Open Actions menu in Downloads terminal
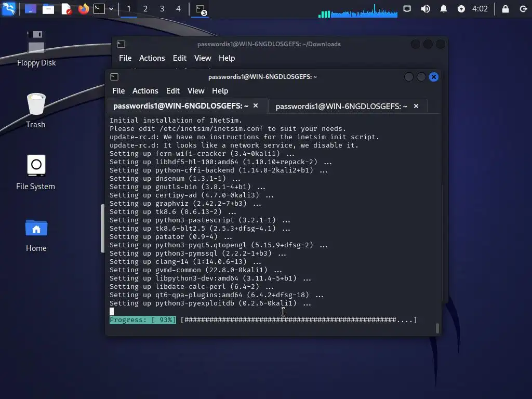This screenshot has height=399, width=532. pos(152,58)
